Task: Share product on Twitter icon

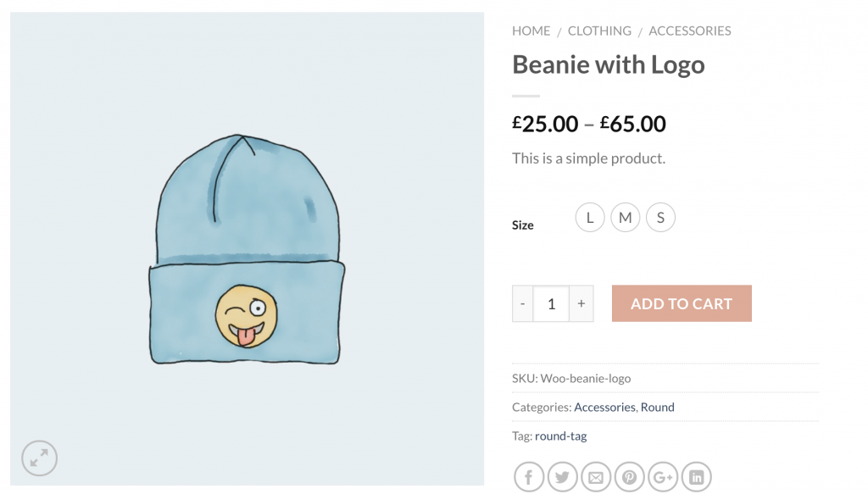Action: coord(563,477)
